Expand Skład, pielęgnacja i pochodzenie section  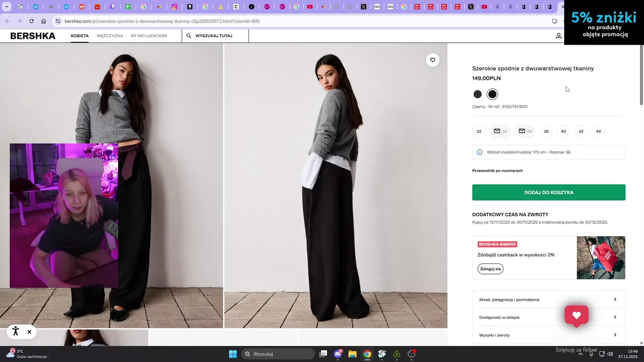pyautogui.click(x=549, y=300)
